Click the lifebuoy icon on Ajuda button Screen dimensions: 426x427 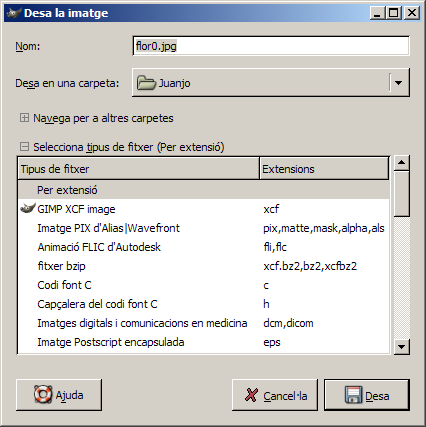(x=43, y=395)
